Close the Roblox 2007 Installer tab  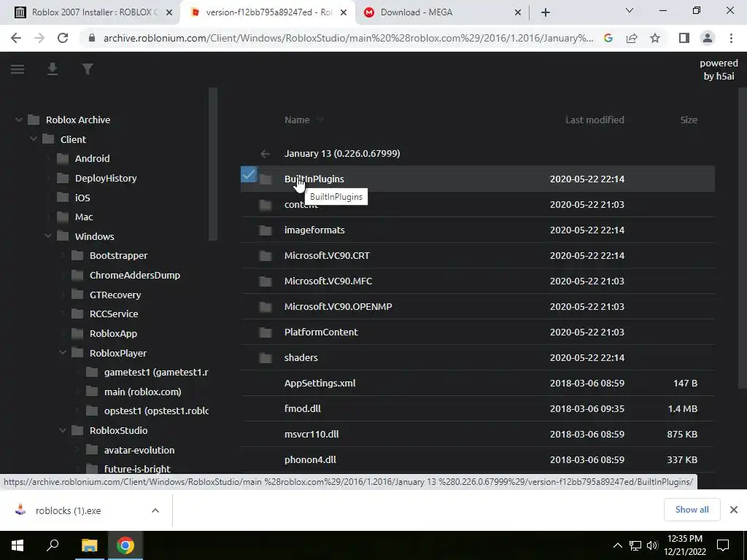coord(169,13)
